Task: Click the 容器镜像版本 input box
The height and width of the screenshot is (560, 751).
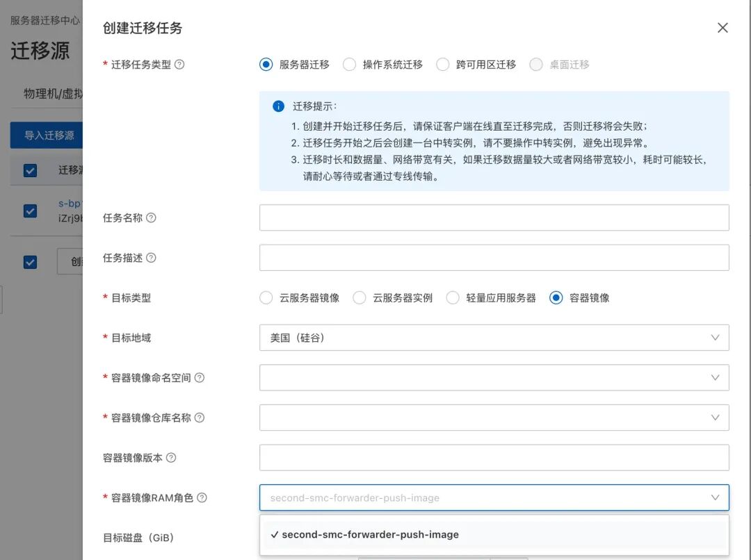Action: tap(494, 458)
